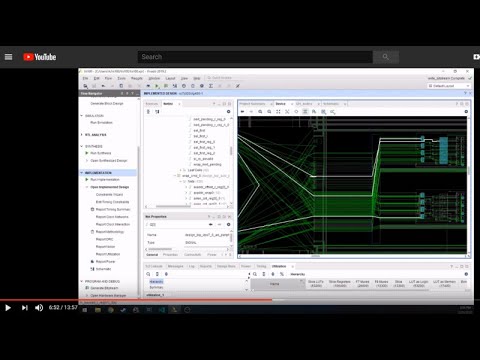Zoom in on the Device view
Screen dimensions: 480x360
260,112
